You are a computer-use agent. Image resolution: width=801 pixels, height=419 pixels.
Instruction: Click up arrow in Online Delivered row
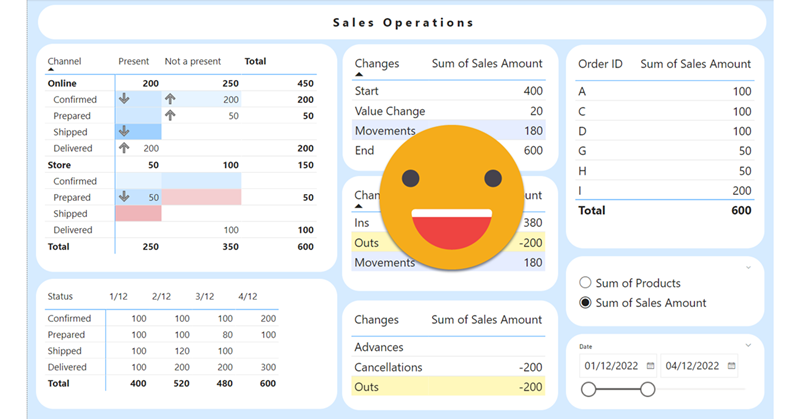coord(124,148)
